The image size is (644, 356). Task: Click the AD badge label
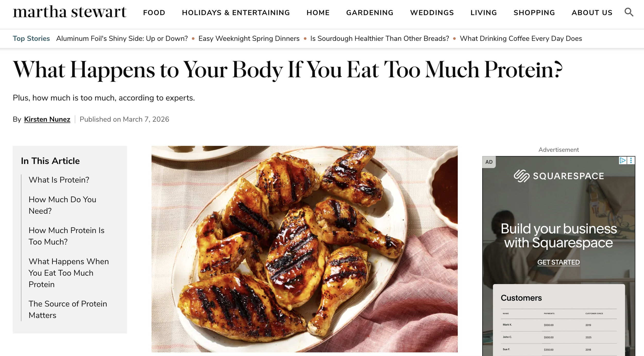pyautogui.click(x=489, y=162)
